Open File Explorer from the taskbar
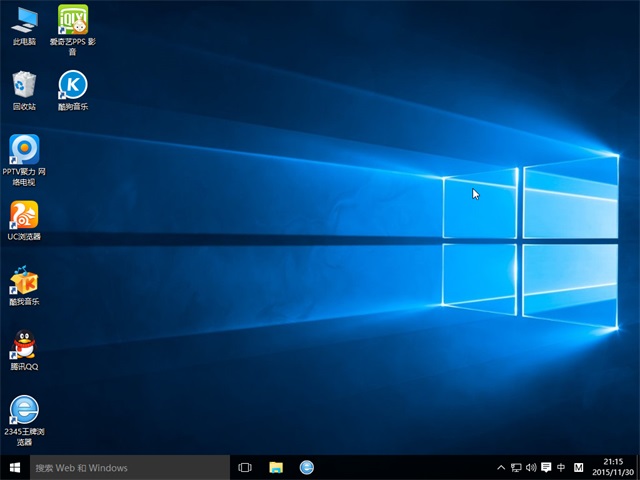This screenshot has width=640, height=480. pyautogui.click(x=276, y=467)
